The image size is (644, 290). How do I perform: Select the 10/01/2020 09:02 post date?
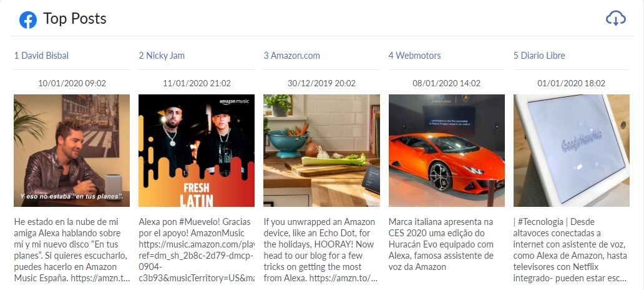[x=72, y=83]
